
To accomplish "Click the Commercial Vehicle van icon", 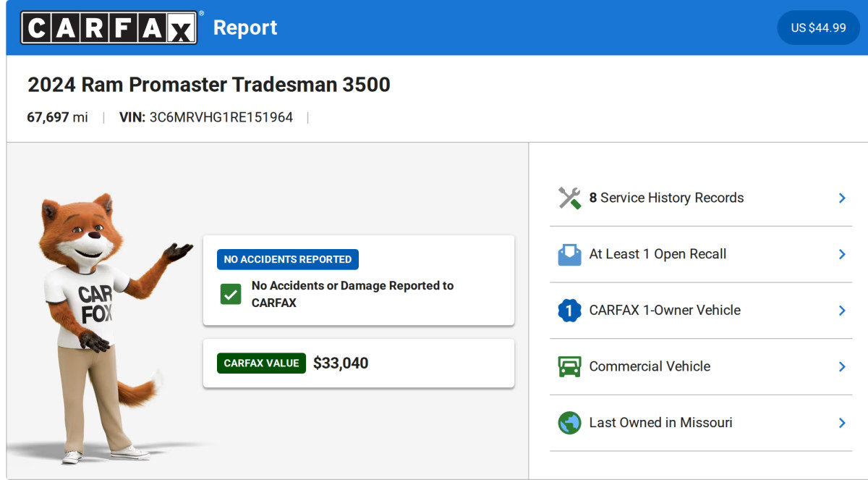I will [x=569, y=366].
